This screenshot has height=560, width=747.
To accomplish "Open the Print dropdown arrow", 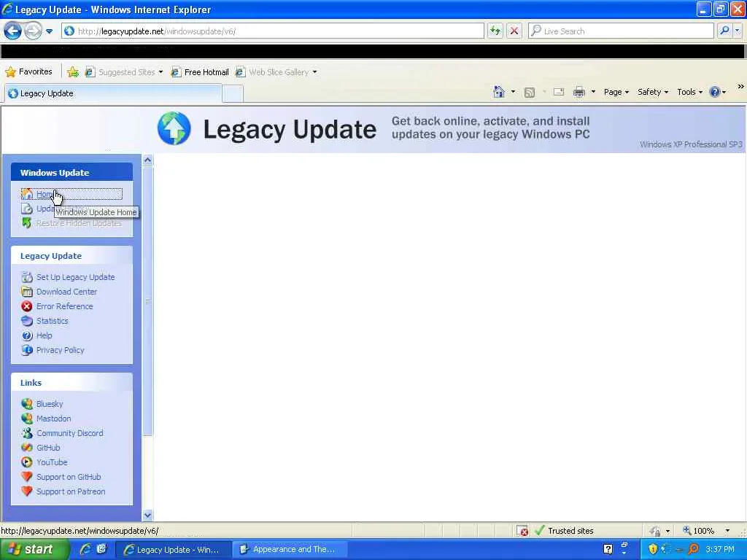I will 593,92.
